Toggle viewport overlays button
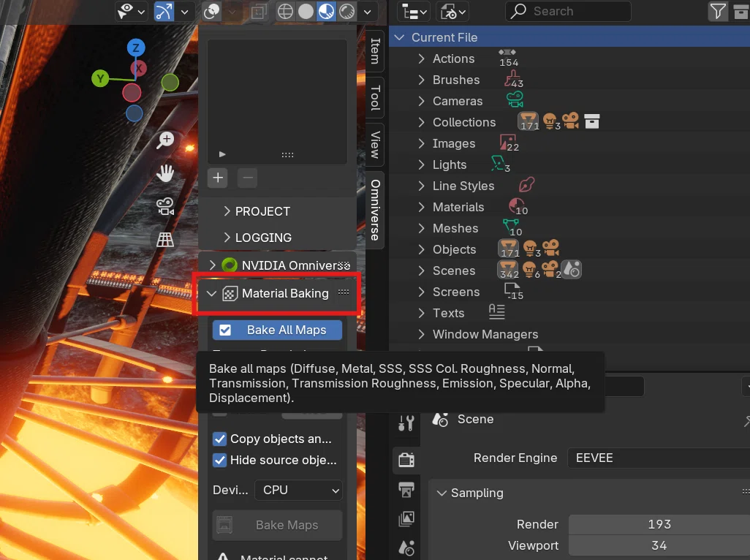 (211, 12)
